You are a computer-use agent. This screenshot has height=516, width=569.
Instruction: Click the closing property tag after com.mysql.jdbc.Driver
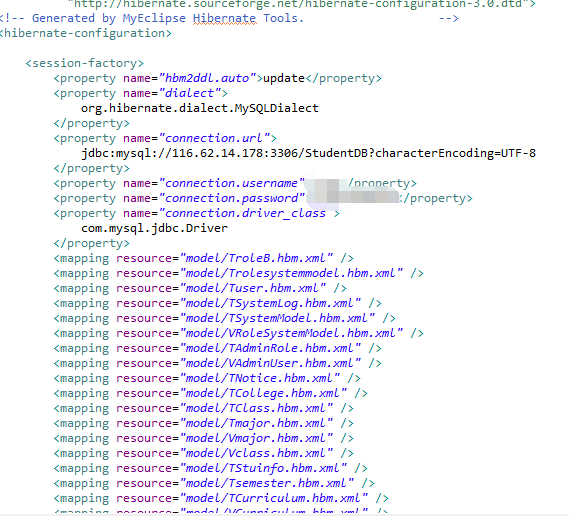pos(91,243)
